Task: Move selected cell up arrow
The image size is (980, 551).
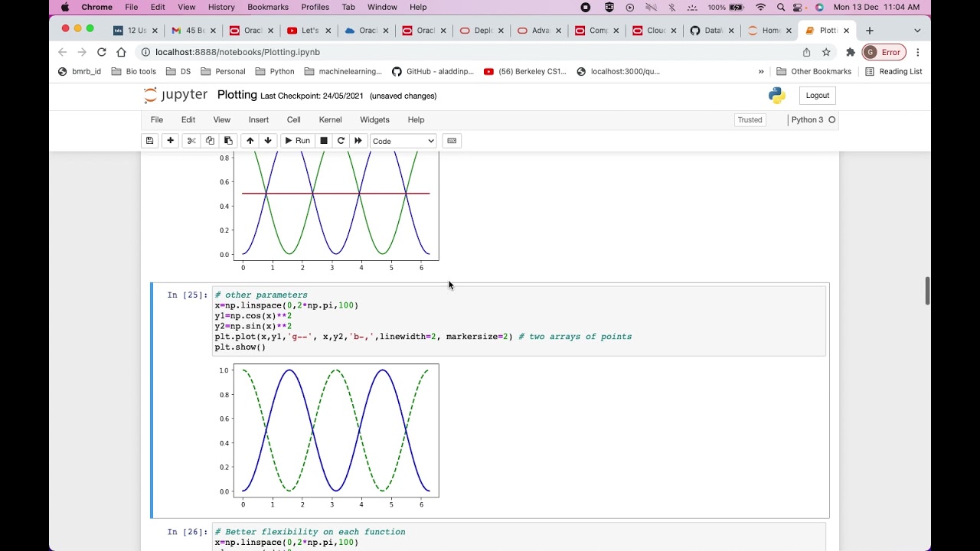Action: [250, 141]
